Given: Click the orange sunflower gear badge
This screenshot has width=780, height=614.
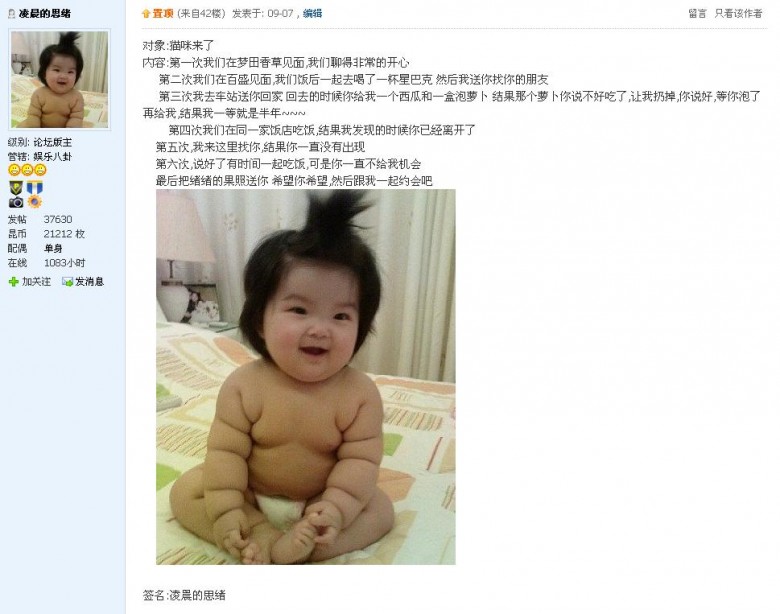Looking at the screenshot, I should [x=34, y=202].
